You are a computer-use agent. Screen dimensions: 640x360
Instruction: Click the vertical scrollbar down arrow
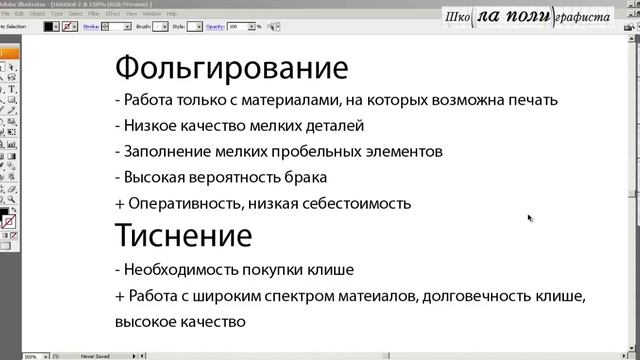[x=632, y=349]
